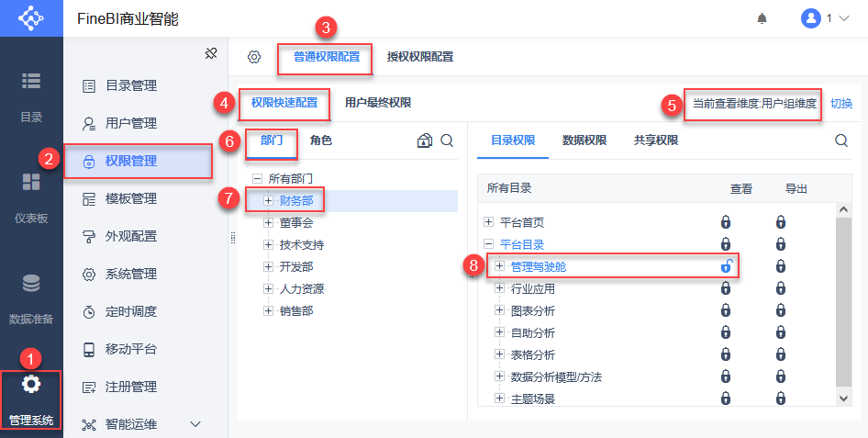This screenshot has width=868, height=438.
Task: Toggle export lock for 平台首页
Action: click(x=781, y=222)
